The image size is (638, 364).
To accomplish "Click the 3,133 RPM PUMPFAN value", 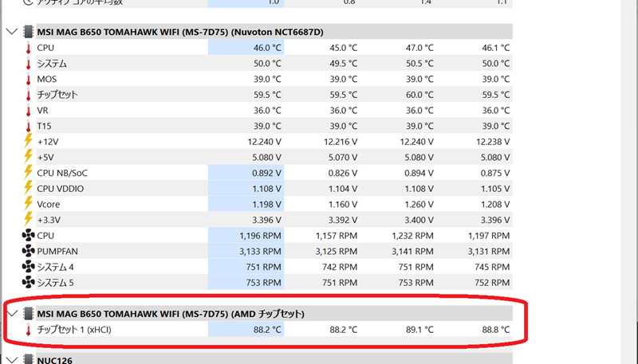I will (x=260, y=252).
